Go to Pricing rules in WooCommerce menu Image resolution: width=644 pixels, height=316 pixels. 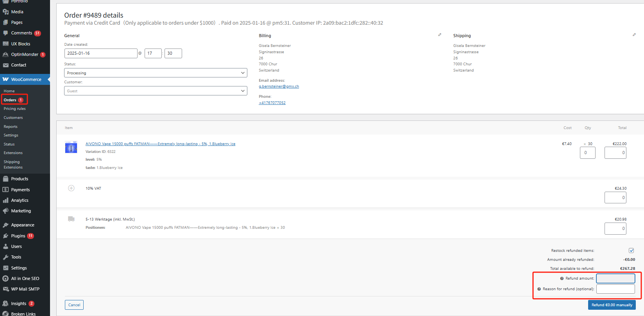click(x=14, y=109)
